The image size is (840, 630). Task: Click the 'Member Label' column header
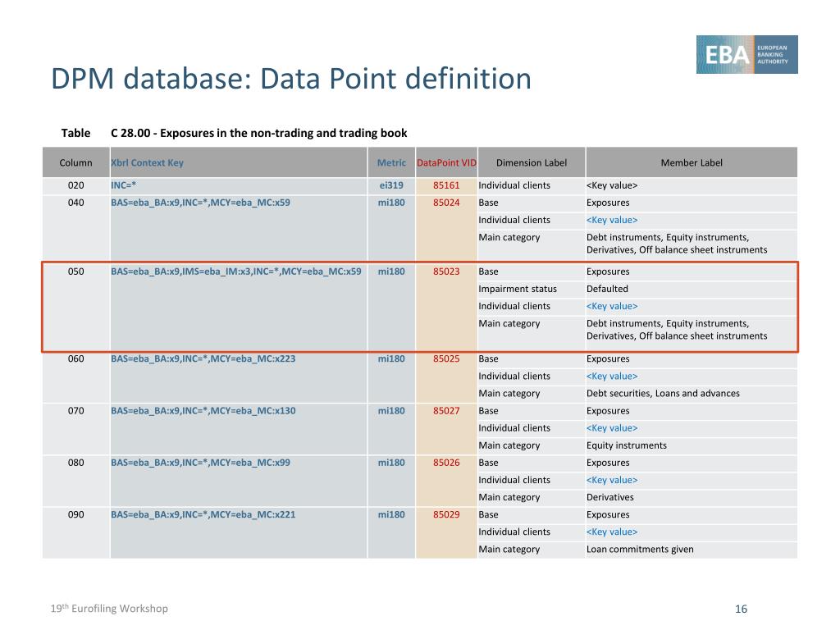(x=691, y=163)
